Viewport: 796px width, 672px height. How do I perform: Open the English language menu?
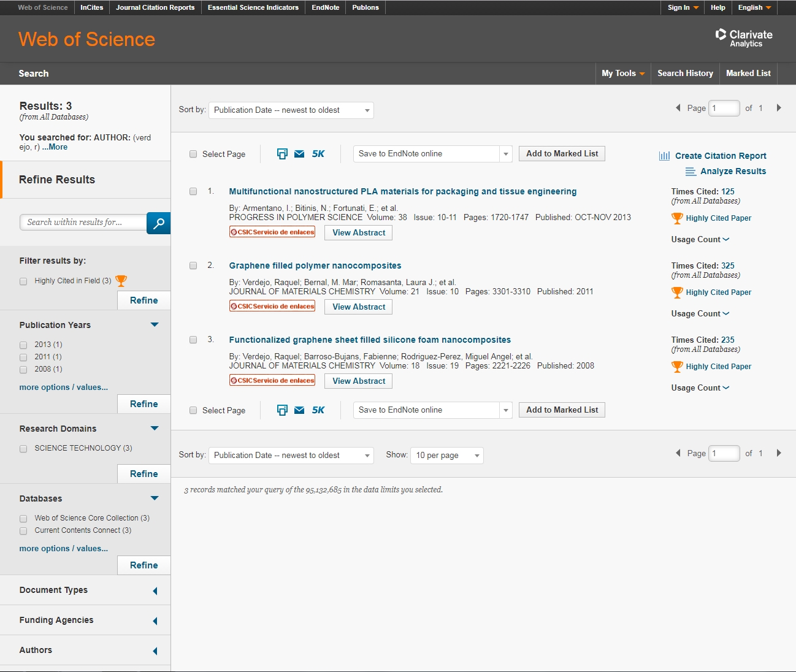pos(754,7)
